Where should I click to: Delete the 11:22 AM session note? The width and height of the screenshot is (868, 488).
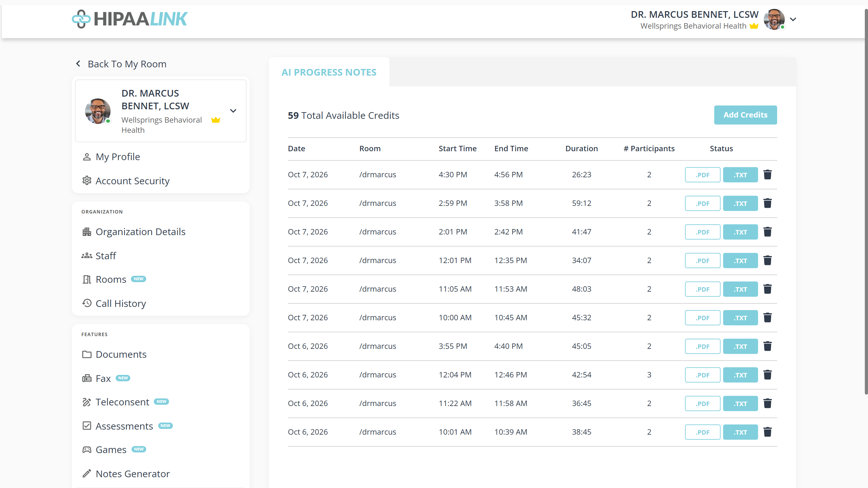tap(767, 403)
